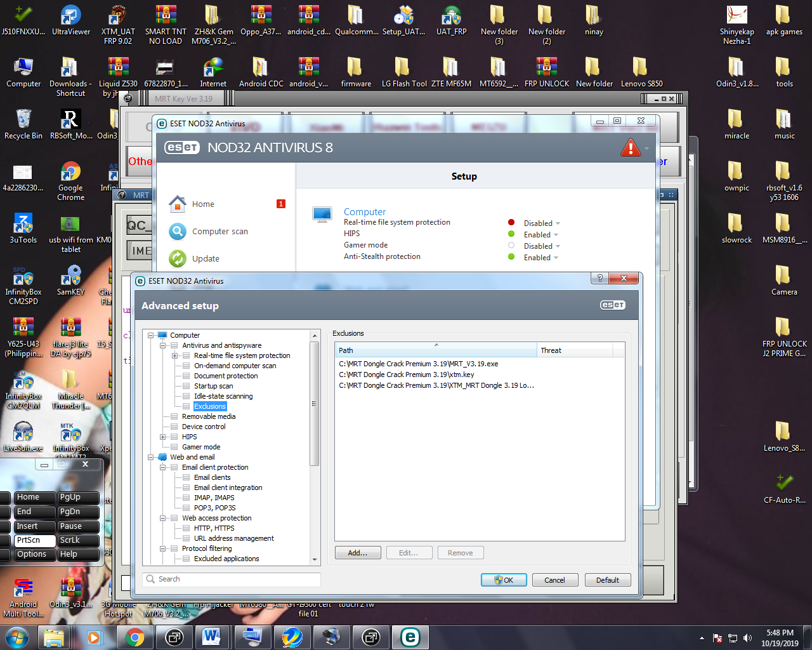This screenshot has height=650, width=812.
Task: Show hidden tray icons arrow
Action: [702, 638]
